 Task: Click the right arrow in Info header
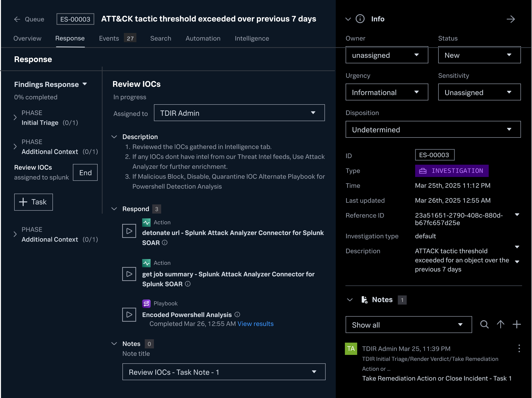tap(511, 19)
